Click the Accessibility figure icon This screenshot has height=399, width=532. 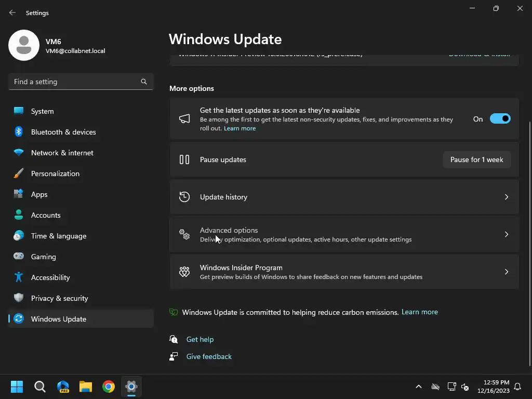[x=19, y=277]
